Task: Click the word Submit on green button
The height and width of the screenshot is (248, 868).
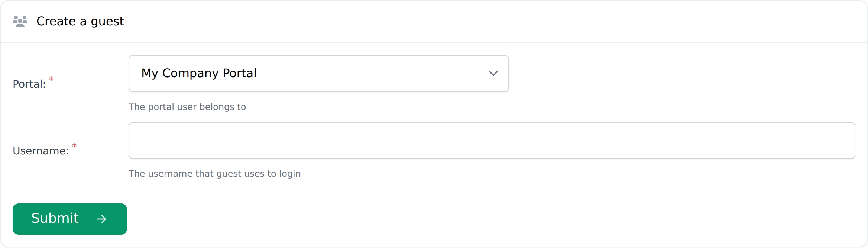Action: [55, 218]
